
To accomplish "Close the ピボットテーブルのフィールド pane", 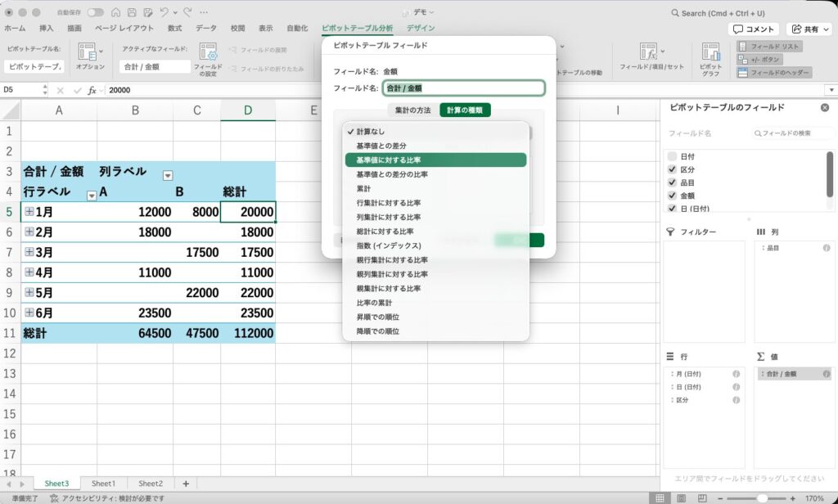I will point(825,107).
